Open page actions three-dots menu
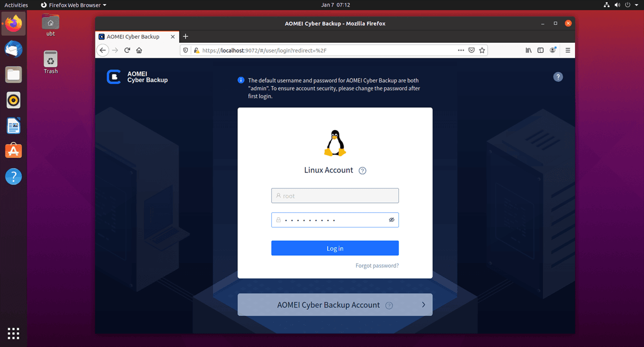Screen dimensions: 644x347 coord(461,50)
